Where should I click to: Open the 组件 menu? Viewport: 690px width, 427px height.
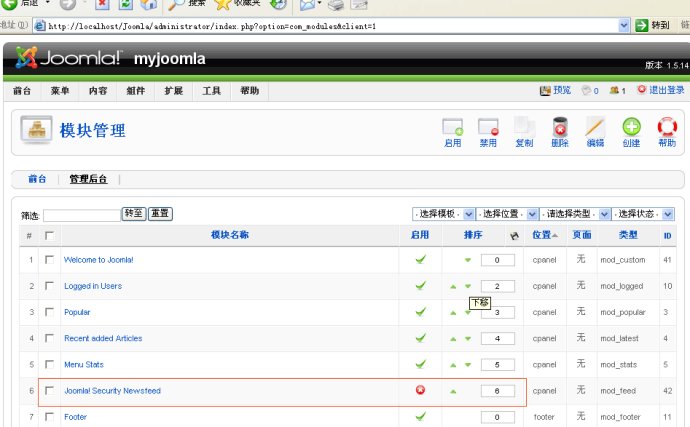click(x=136, y=91)
